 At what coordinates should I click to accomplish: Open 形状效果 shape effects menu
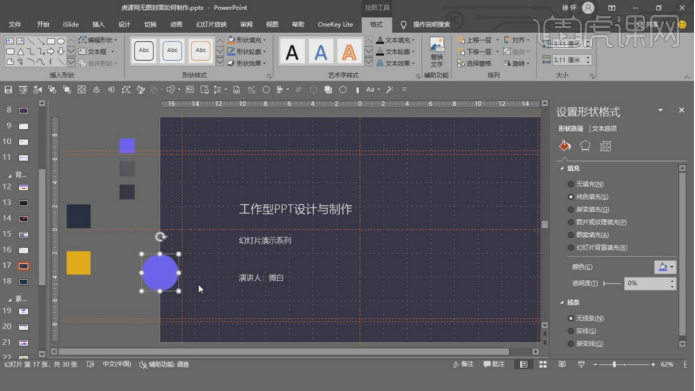(x=247, y=63)
